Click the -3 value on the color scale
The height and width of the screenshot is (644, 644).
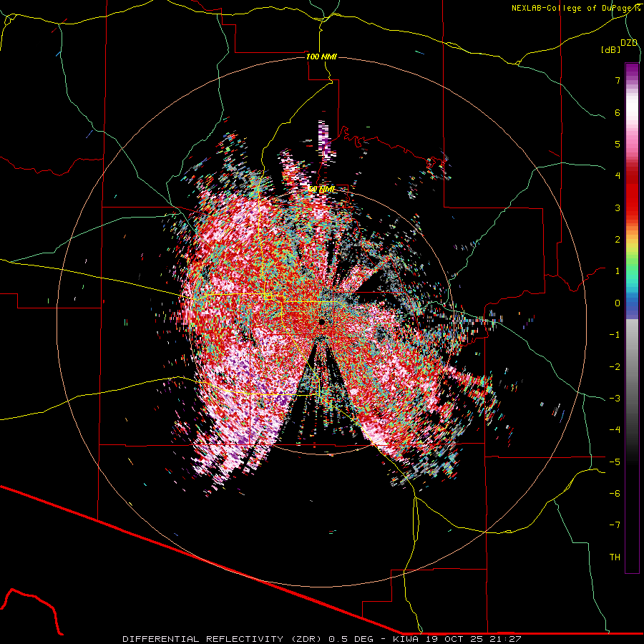point(615,399)
